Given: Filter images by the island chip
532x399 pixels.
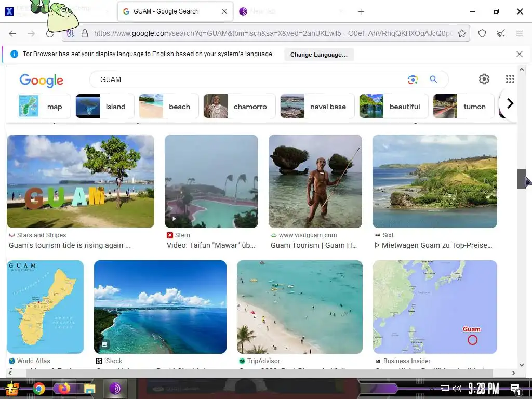Looking at the screenshot, I should click(105, 106).
